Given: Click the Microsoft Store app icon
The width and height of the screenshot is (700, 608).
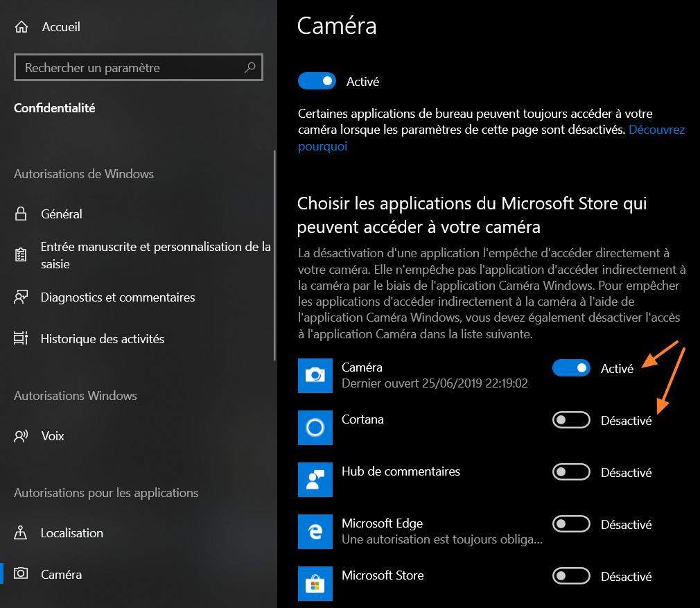Looking at the screenshot, I should point(315,584).
